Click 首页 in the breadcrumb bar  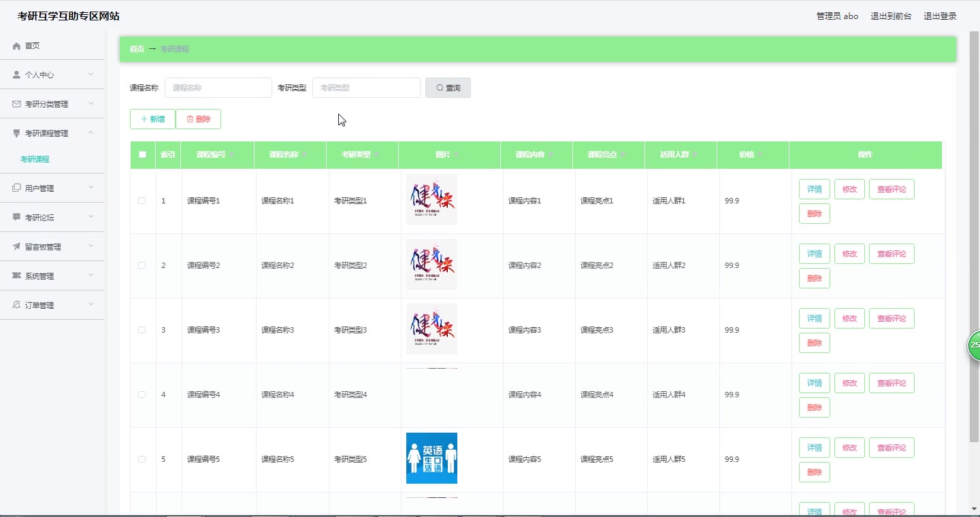pyautogui.click(x=137, y=49)
